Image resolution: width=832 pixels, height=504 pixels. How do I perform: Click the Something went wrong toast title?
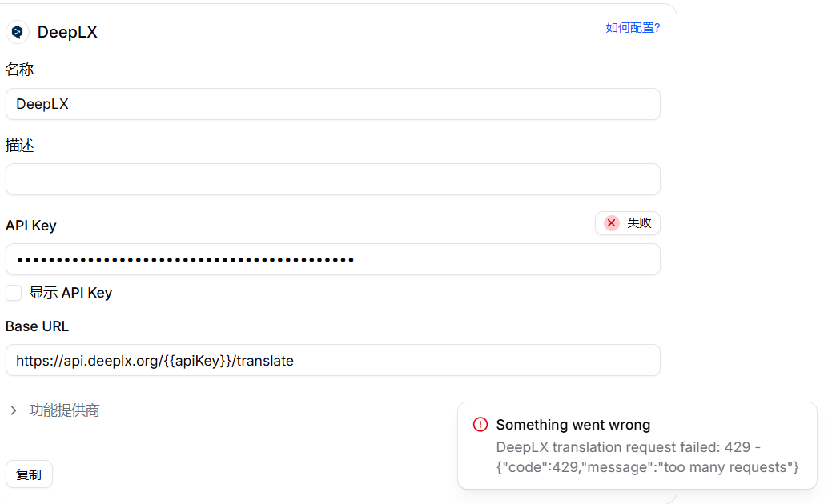[573, 425]
